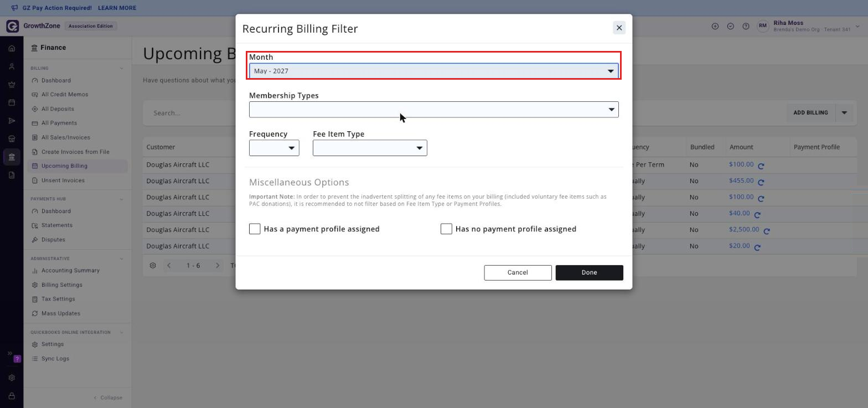This screenshot has height=408, width=868.
Task: Click the Cancel button
Action: click(x=518, y=273)
